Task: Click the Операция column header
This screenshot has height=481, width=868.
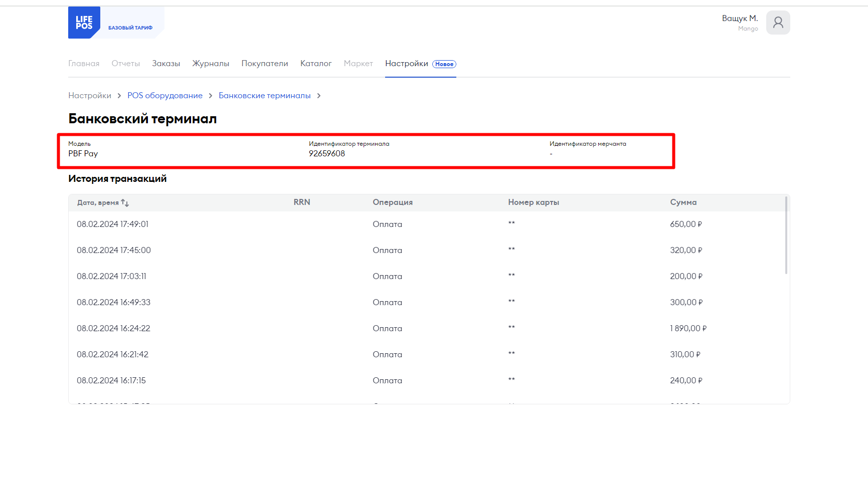Action: [x=393, y=202]
